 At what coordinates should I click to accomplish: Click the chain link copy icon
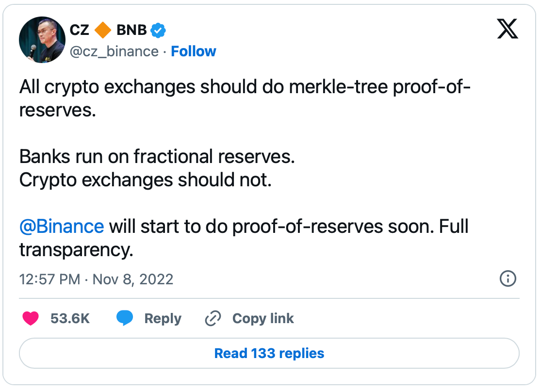coord(213,318)
